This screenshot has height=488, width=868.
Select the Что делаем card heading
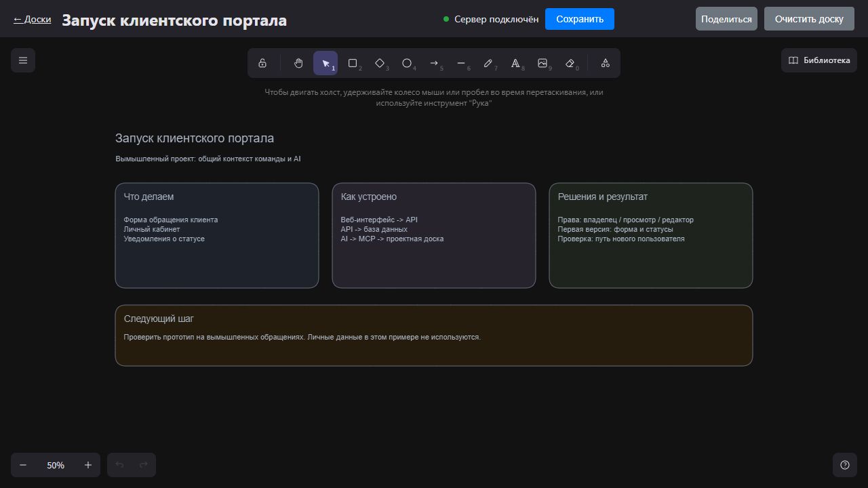tap(149, 197)
